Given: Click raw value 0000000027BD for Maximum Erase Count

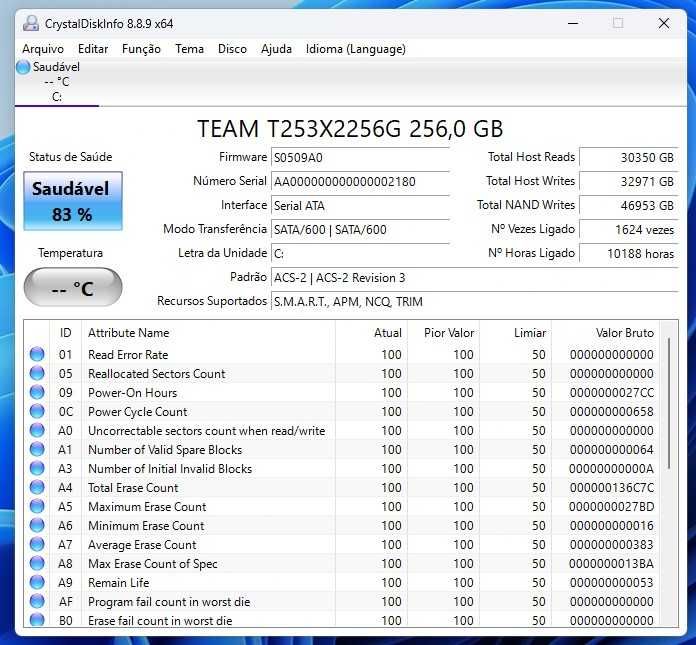Looking at the screenshot, I should [x=612, y=507].
